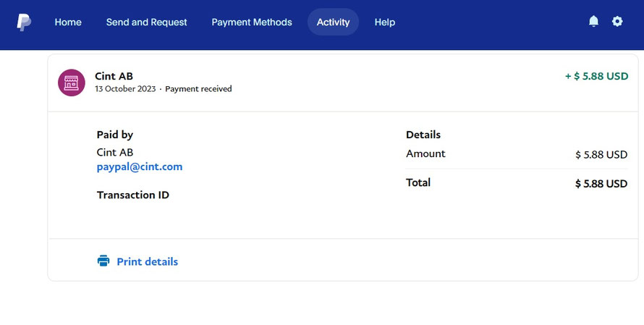Open the settings gear

pos(617,22)
